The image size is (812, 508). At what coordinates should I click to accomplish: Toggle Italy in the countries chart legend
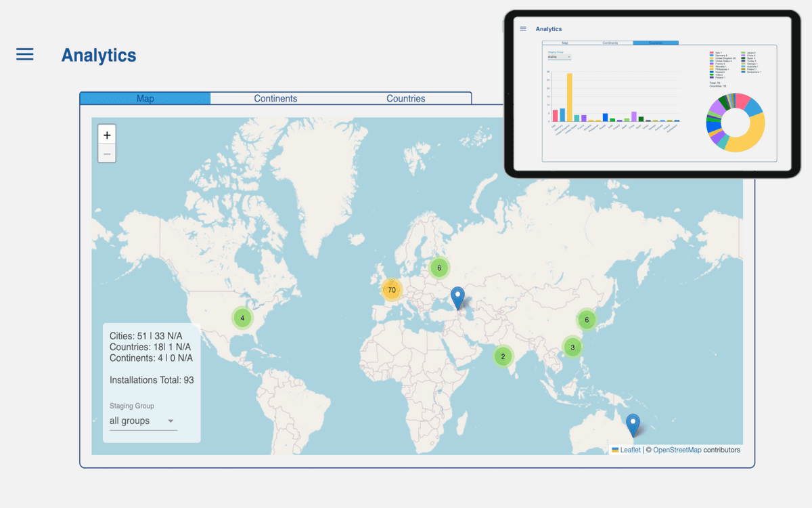point(719,52)
